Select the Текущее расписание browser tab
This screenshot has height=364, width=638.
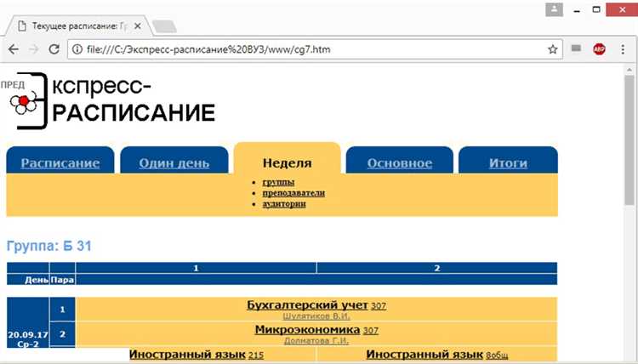point(79,26)
